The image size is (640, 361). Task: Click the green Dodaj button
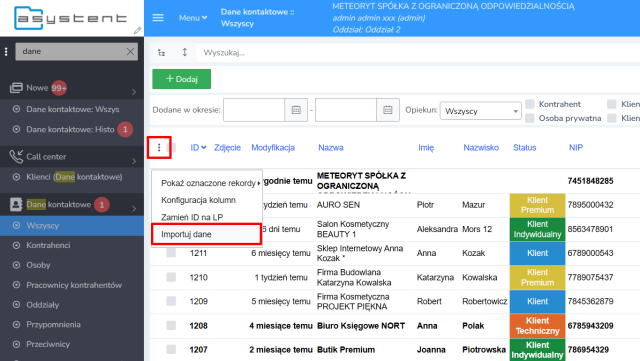point(182,79)
